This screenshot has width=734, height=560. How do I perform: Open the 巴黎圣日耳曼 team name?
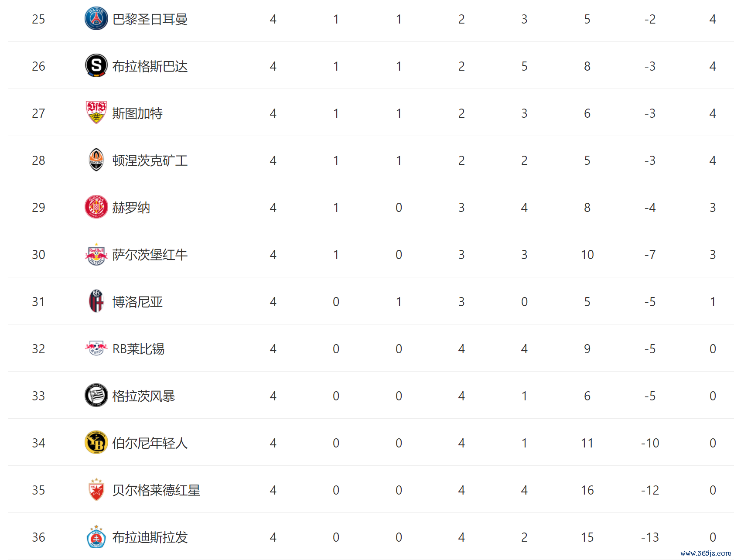pos(150,19)
